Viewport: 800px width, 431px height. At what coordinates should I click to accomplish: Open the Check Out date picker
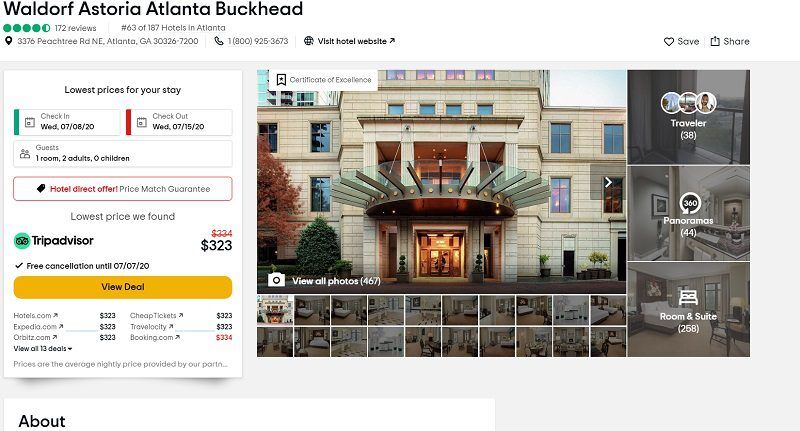coord(179,122)
